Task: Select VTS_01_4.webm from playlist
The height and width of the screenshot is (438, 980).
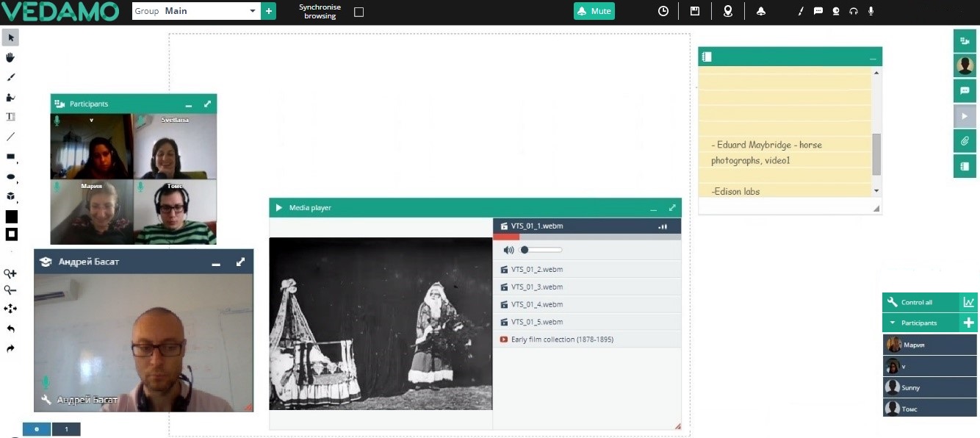Action: click(x=587, y=304)
